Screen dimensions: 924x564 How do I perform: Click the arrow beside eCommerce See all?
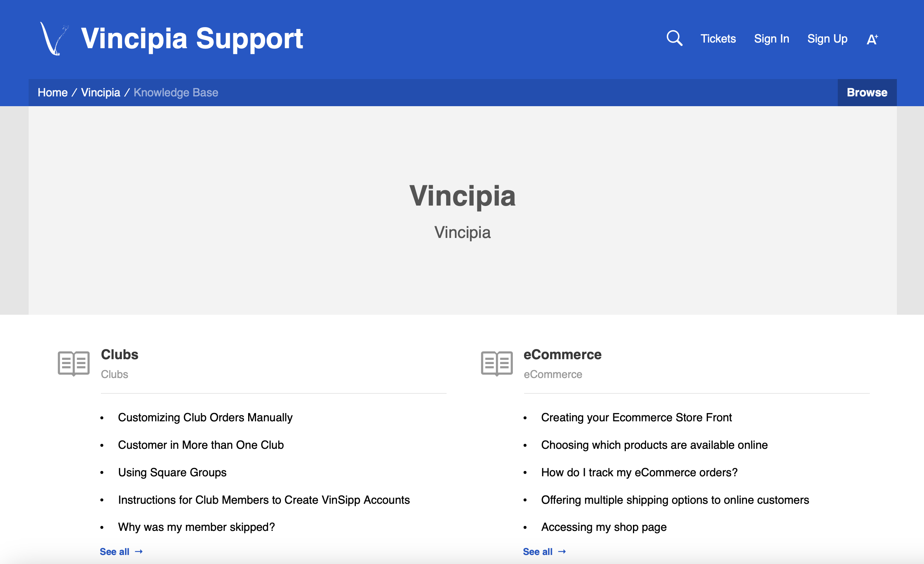click(x=562, y=552)
